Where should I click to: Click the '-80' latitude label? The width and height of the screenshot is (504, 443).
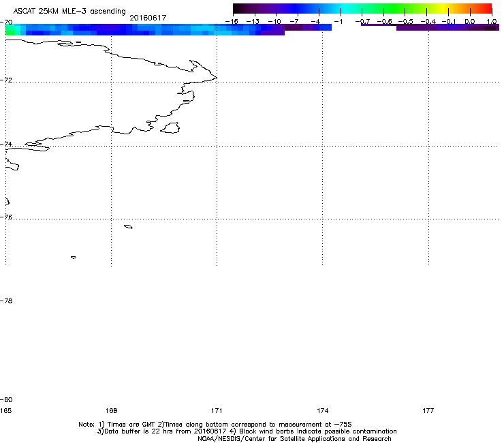click(6, 399)
